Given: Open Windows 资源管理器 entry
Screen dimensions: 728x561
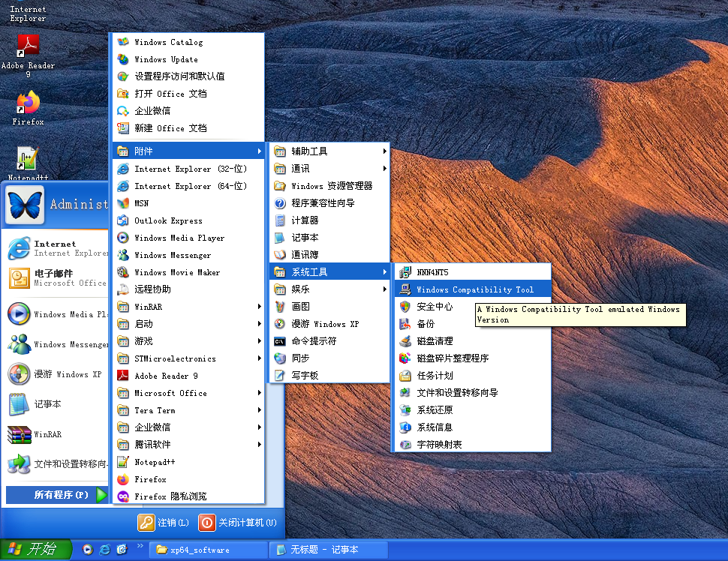Looking at the screenshot, I should (329, 186).
